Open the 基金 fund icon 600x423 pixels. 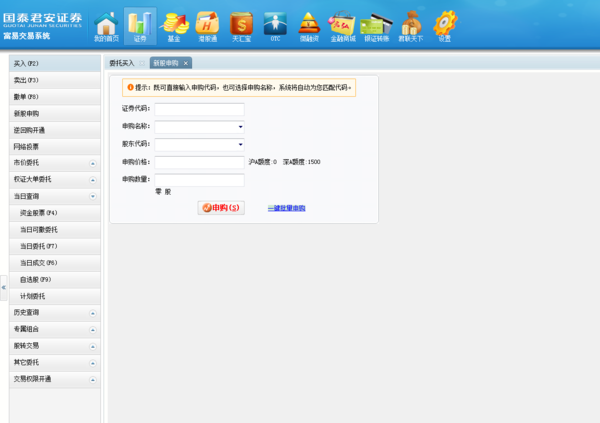[x=175, y=25]
